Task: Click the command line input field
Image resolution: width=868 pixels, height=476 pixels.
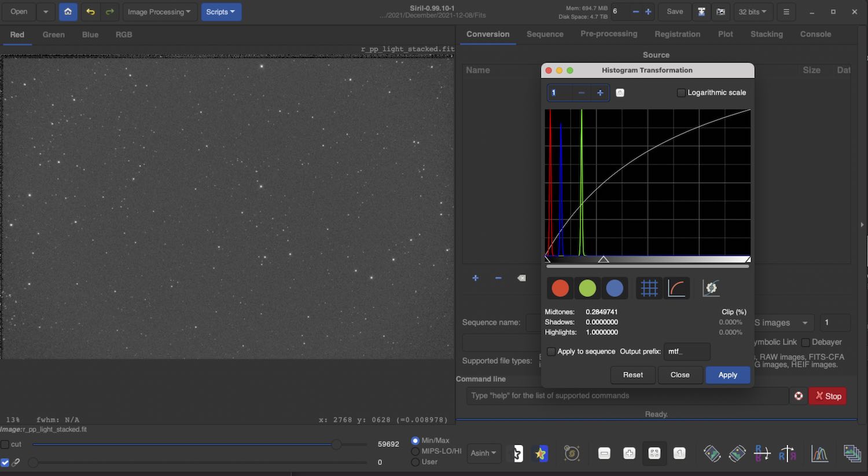Action: point(627,396)
